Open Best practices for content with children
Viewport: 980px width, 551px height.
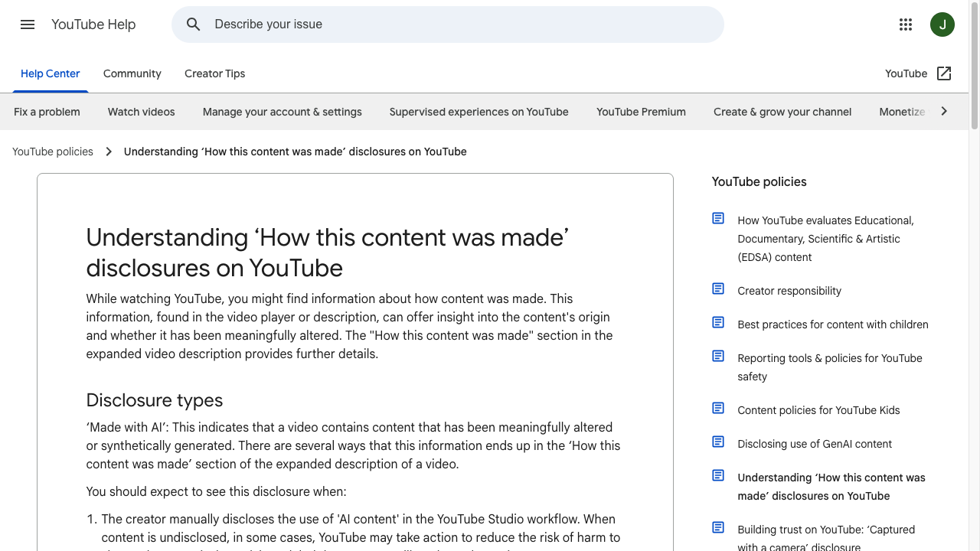tap(833, 324)
